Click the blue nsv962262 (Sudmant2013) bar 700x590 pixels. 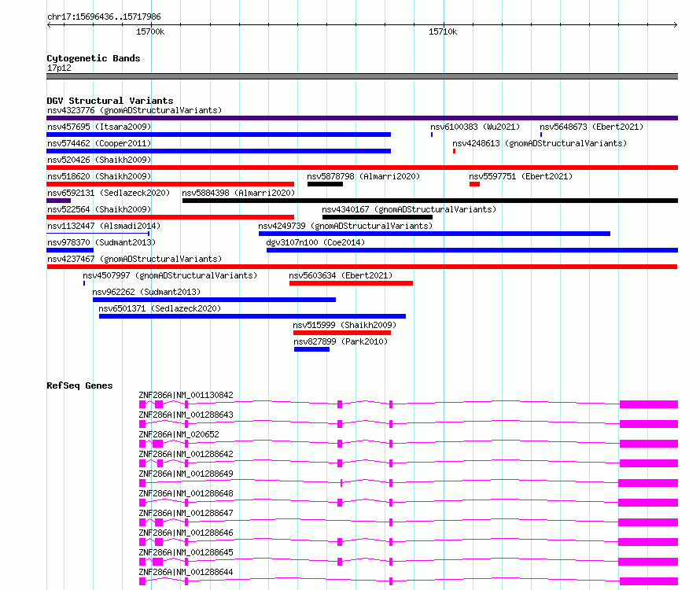pos(214,300)
